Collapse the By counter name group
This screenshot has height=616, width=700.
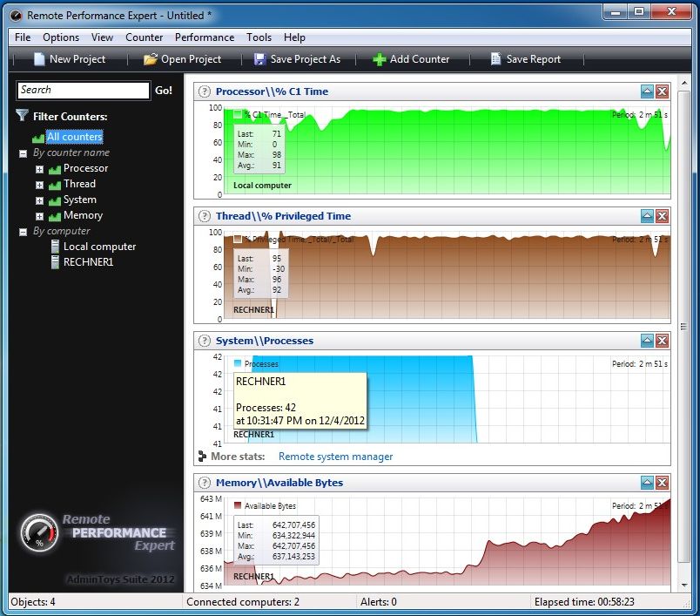[x=24, y=153]
